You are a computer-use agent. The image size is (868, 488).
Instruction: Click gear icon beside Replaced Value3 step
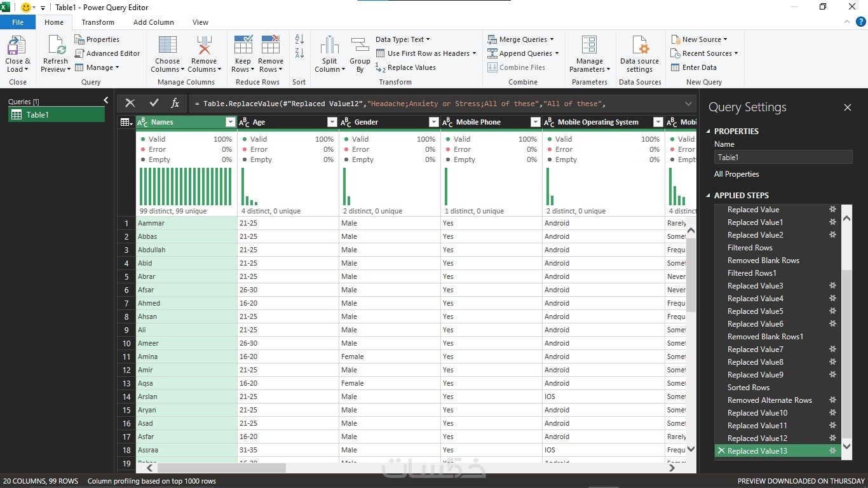832,286
